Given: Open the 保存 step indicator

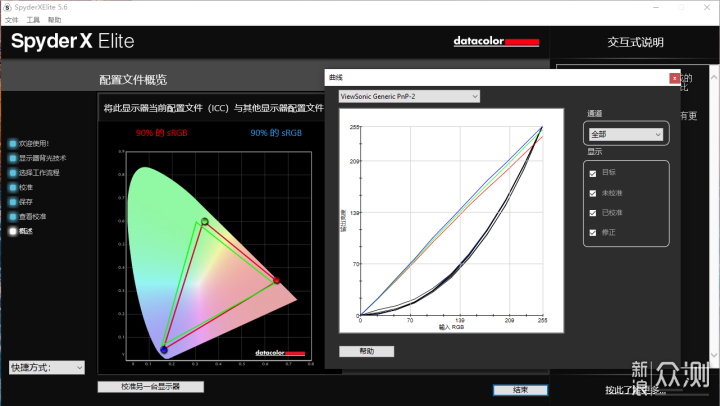Looking at the screenshot, I should click(x=21, y=202).
